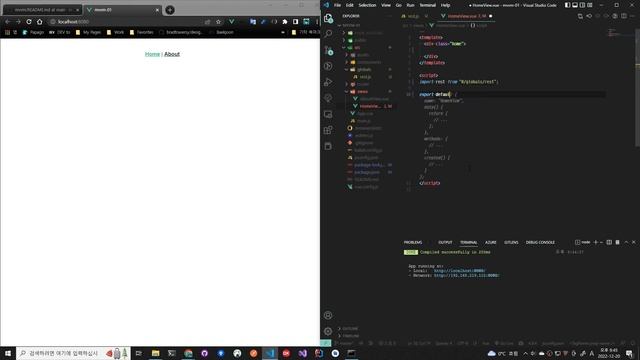Open the Terminal menu in VS Code
640x360 pixels.
click(427, 5)
